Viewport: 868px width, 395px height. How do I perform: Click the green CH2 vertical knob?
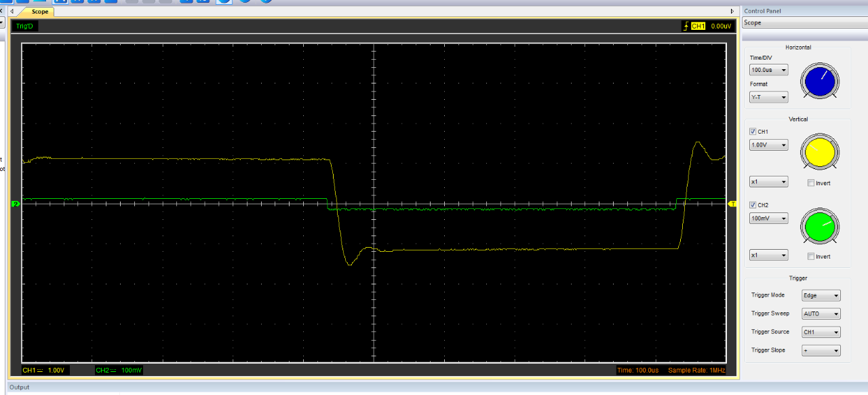(x=820, y=225)
